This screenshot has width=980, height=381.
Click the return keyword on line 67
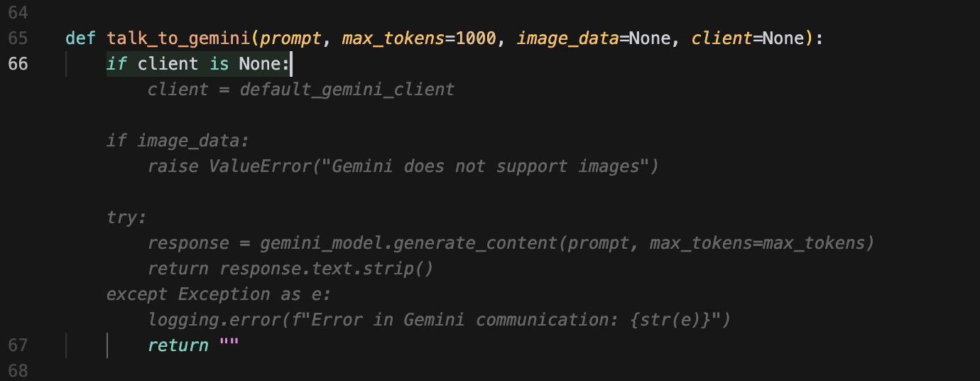(178, 345)
